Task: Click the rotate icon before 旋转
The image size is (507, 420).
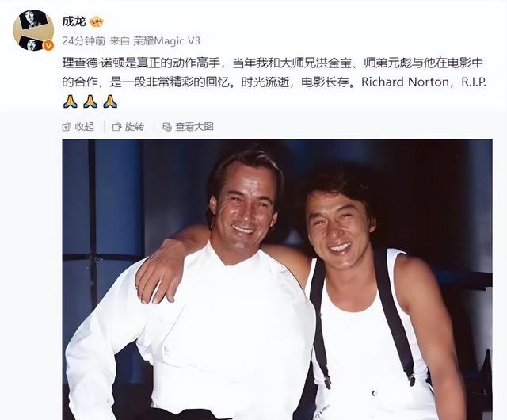Action: (x=116, y=127)
